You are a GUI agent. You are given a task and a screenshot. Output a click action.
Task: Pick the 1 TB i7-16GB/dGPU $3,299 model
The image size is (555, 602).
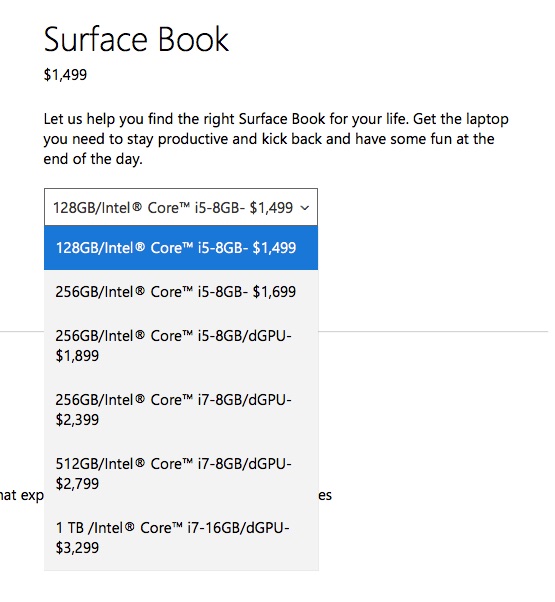(181, 538)
